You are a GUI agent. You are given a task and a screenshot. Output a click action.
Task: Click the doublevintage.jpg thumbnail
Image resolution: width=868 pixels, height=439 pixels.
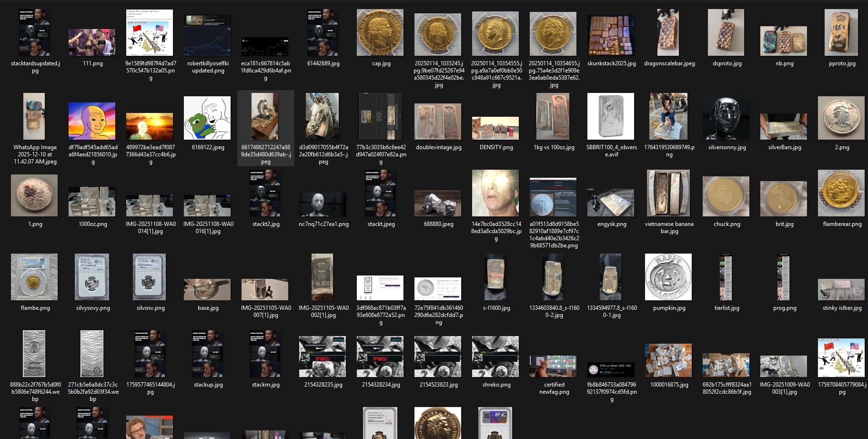click(438, 122)
